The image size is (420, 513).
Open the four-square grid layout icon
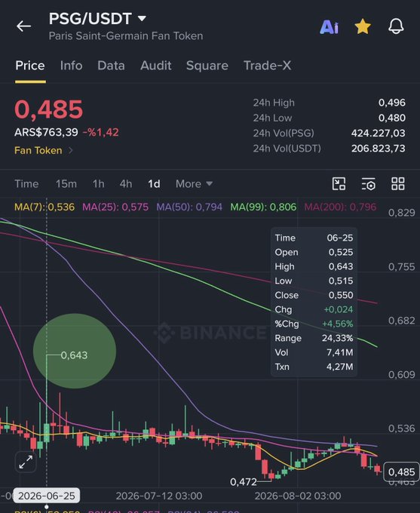coord(398,184)
